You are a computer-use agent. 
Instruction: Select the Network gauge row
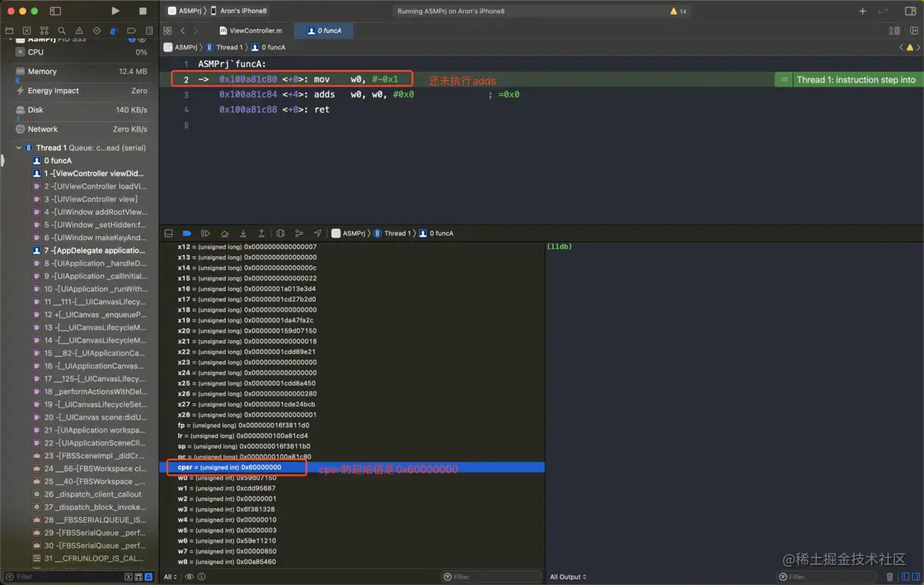[80, 129]
